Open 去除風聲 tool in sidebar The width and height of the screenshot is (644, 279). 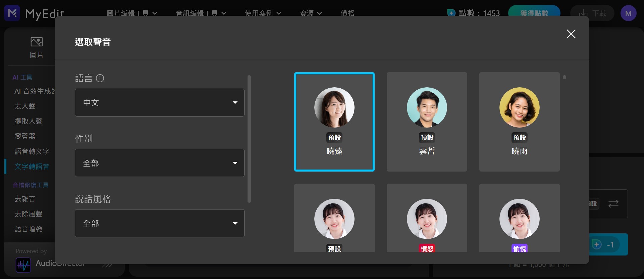[x=29, y=214]
